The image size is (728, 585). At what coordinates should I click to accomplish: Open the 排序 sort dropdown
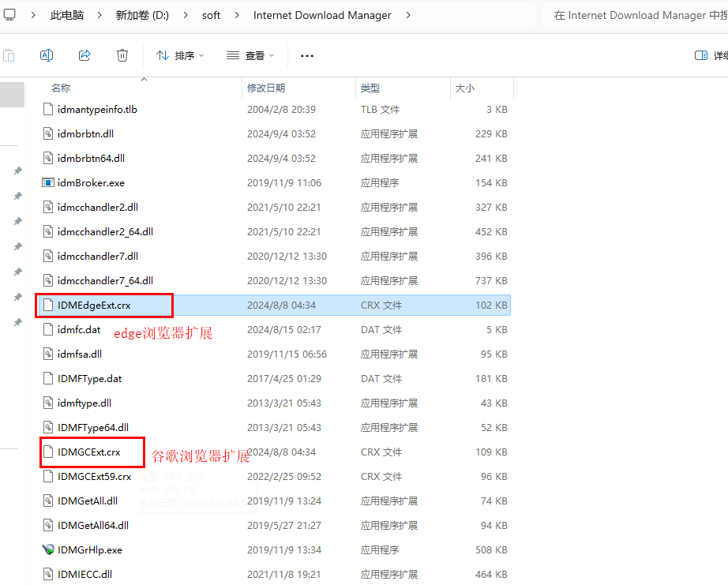coord(180,56)
